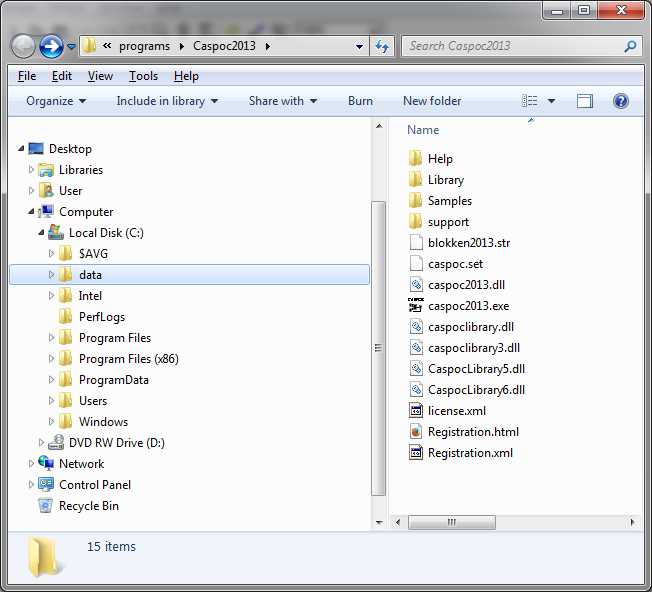Show the preview pane icon

[585, 101]
